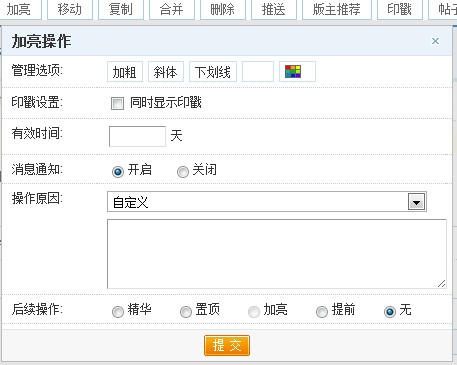Click the orange 提交 submit button
457x365 pixels.
pos(227,346)
